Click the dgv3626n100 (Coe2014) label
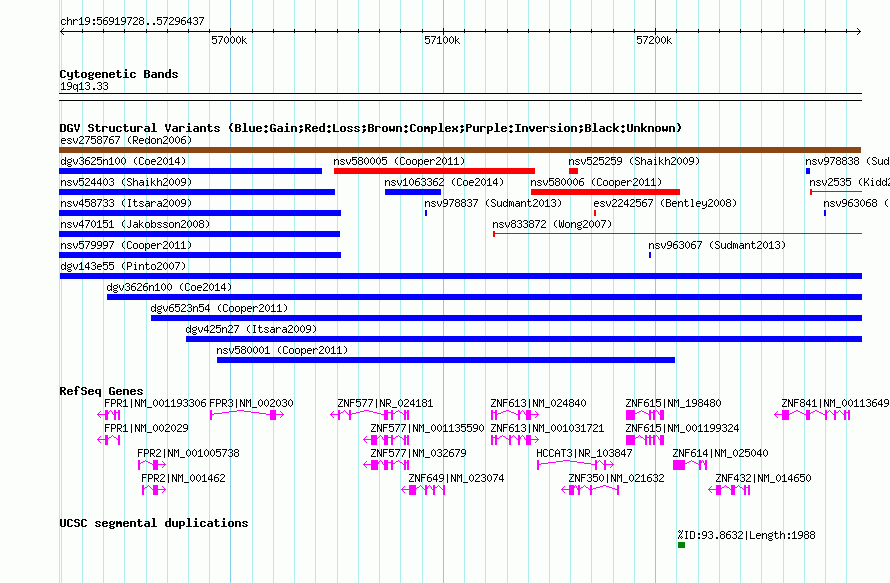Viewport: 890px width, 583px height. coord(169,287)
